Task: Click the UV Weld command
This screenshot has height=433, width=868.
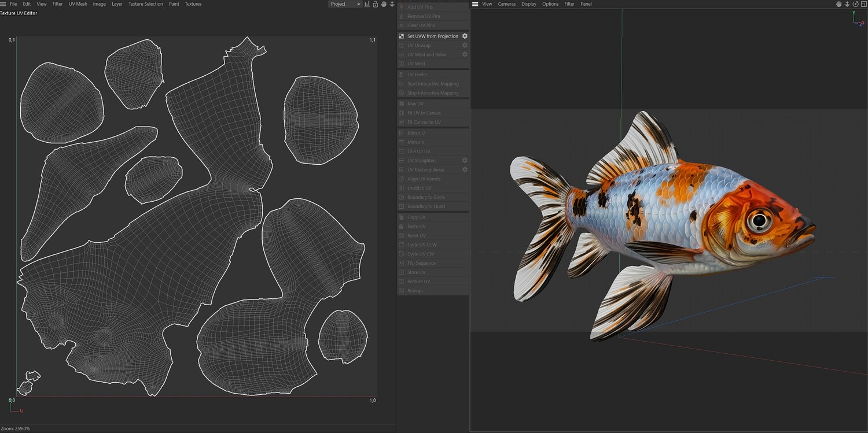Action: click(433, 64)
